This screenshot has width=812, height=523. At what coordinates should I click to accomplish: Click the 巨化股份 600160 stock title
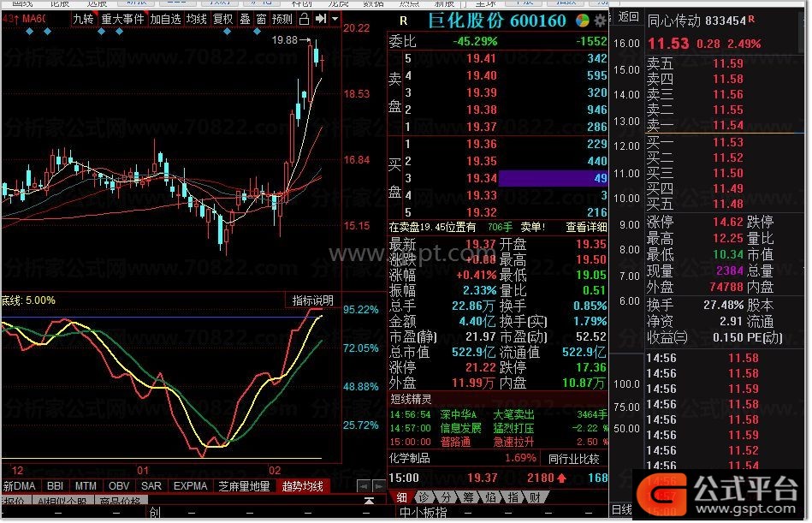tap(497, 21)
